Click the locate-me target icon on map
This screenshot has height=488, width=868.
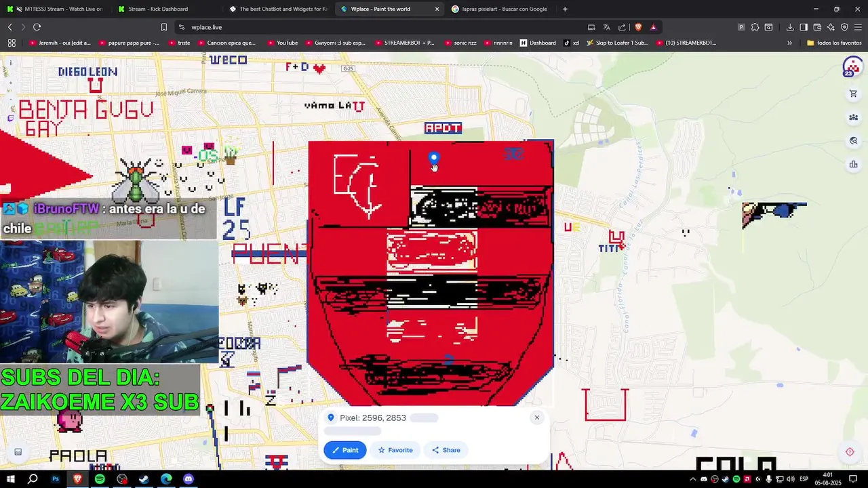click(850, 452)
